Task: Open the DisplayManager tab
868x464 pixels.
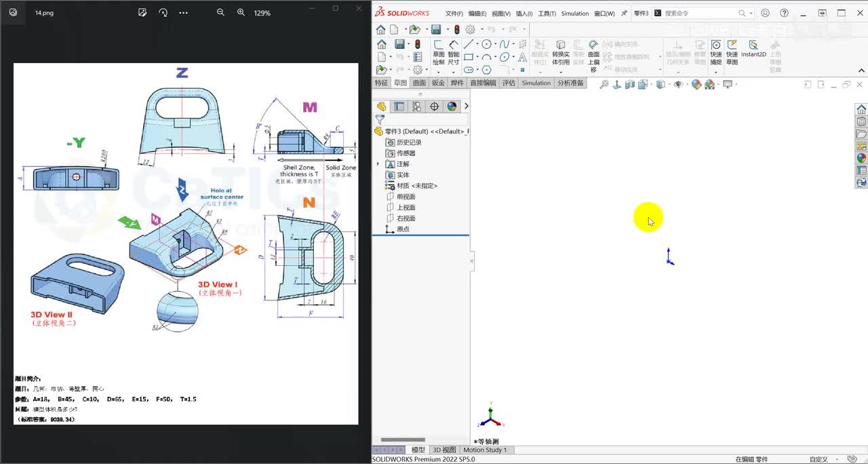Action: pos(452,107)
